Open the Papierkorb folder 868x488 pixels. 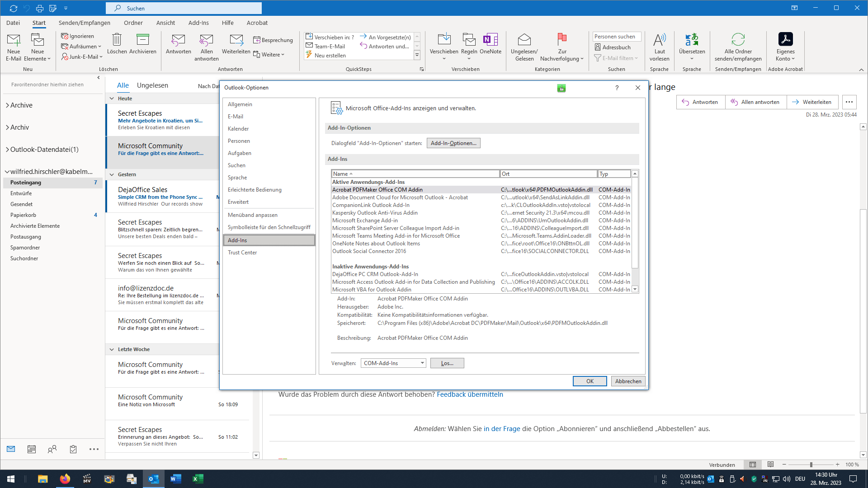click(x=53, y=215)
